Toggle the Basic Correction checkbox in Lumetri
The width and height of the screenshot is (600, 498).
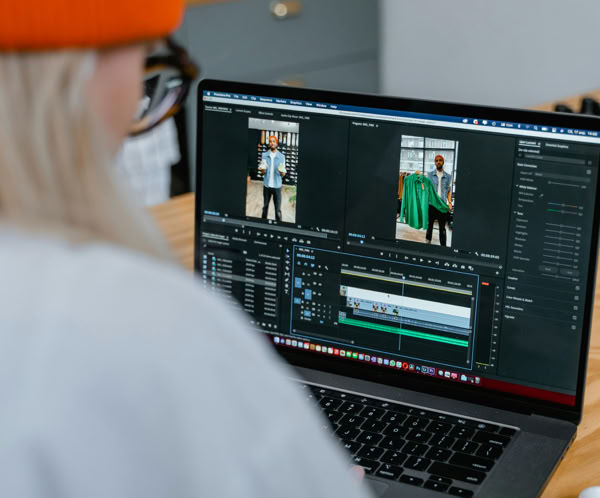pos(589,172)
